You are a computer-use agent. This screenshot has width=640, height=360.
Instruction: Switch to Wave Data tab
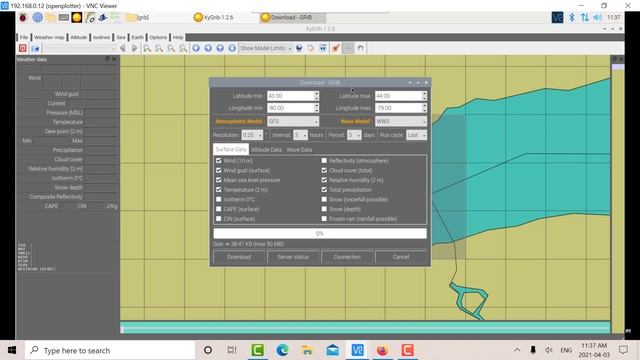click(299, 150)
